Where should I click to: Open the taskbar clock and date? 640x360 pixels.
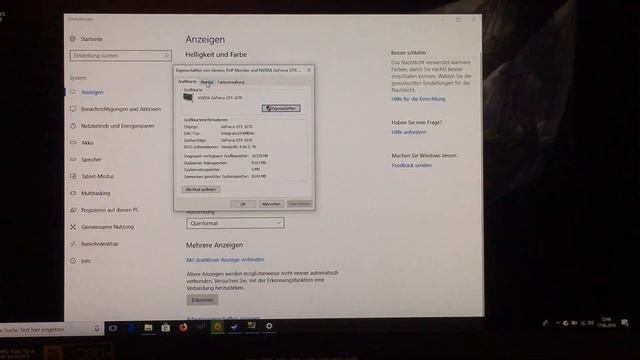tap(606, 322)
